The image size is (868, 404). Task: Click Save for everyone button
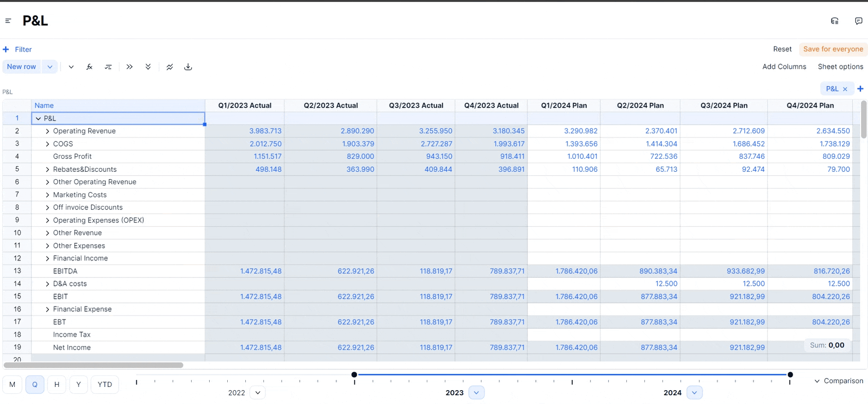(833, 49)
